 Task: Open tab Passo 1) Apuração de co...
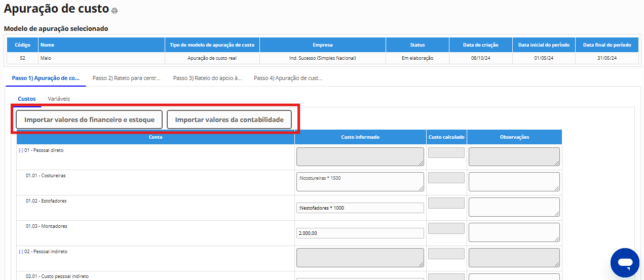tap(46, 78)
